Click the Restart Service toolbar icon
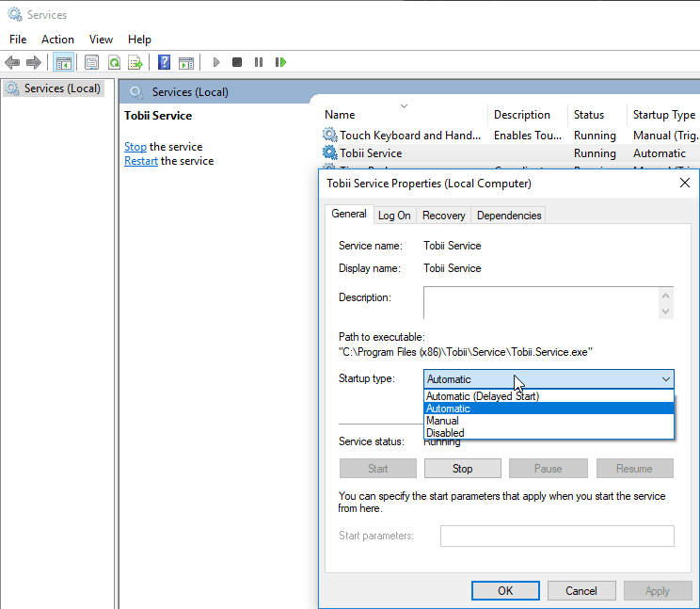This screenshot has height=609, width=700. click(x=280, y=62)
